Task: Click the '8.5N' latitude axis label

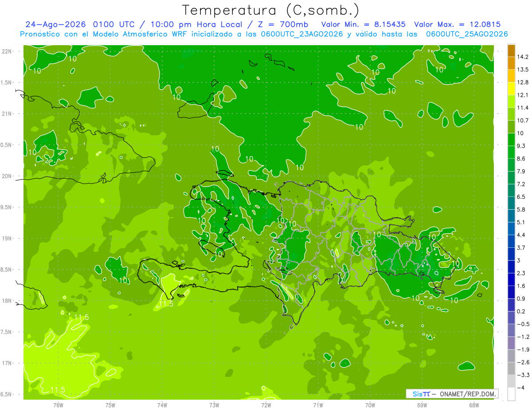Action: click(7, 270)
